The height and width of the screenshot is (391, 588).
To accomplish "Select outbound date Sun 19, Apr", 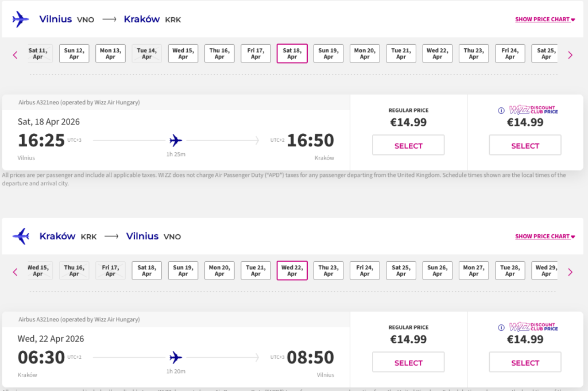I will click(x=328, y=53).
